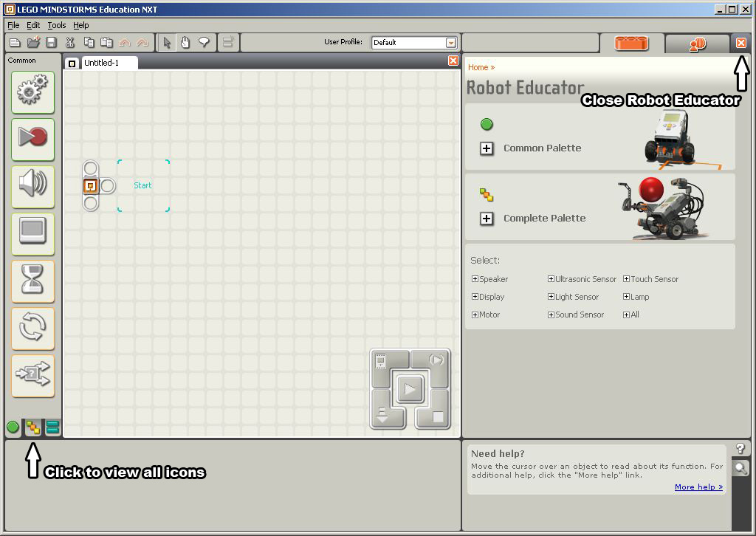Open a program using the folder icon
Viewport: 756px width, 536px height.
(33, 42)
